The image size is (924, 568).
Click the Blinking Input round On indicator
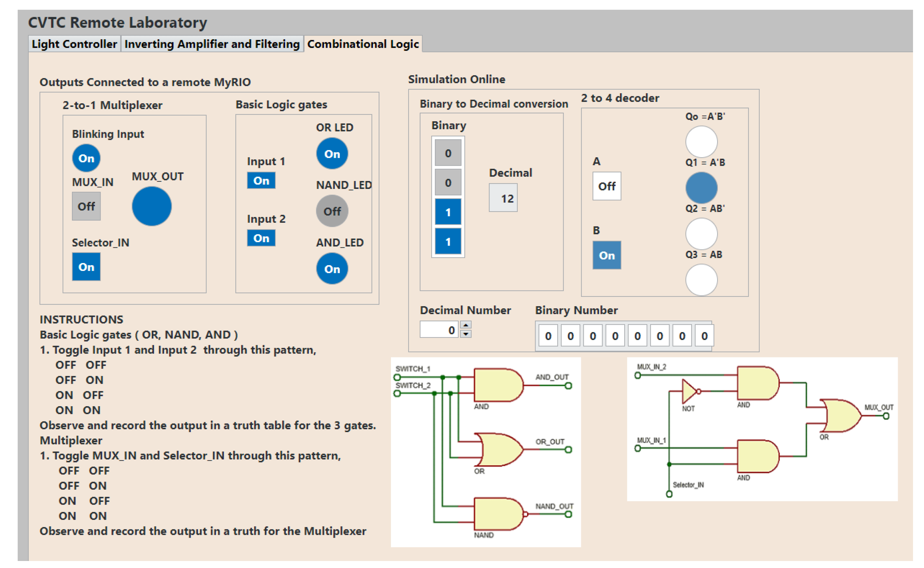86,158
